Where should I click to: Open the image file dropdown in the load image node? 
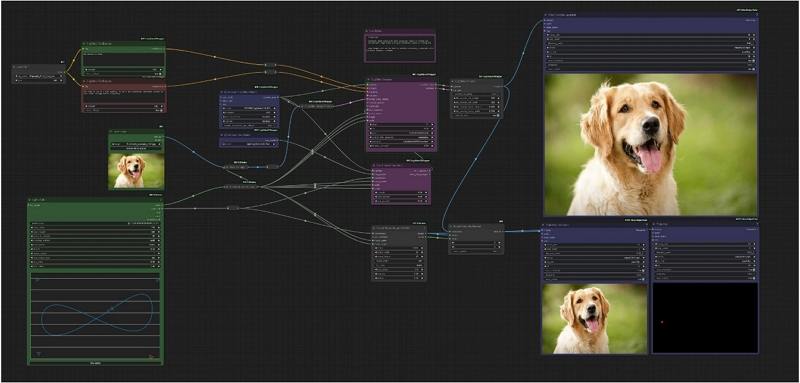(x=136, y=144)
